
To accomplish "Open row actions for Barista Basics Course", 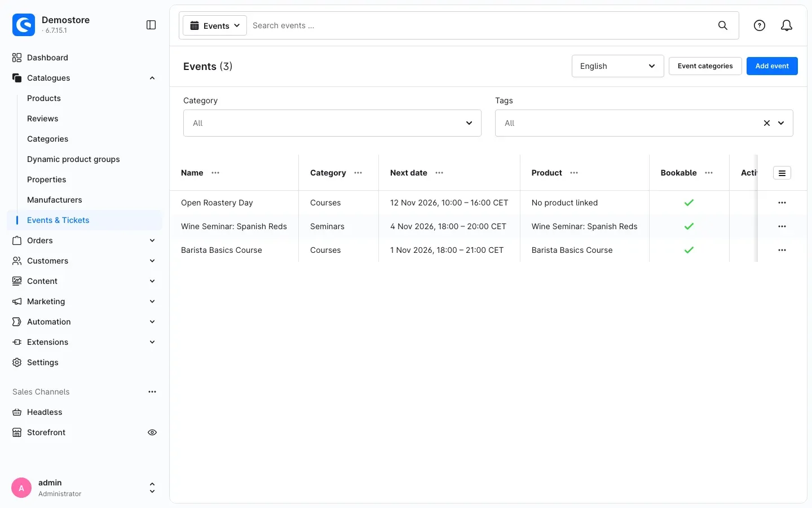I will point(782,250).
